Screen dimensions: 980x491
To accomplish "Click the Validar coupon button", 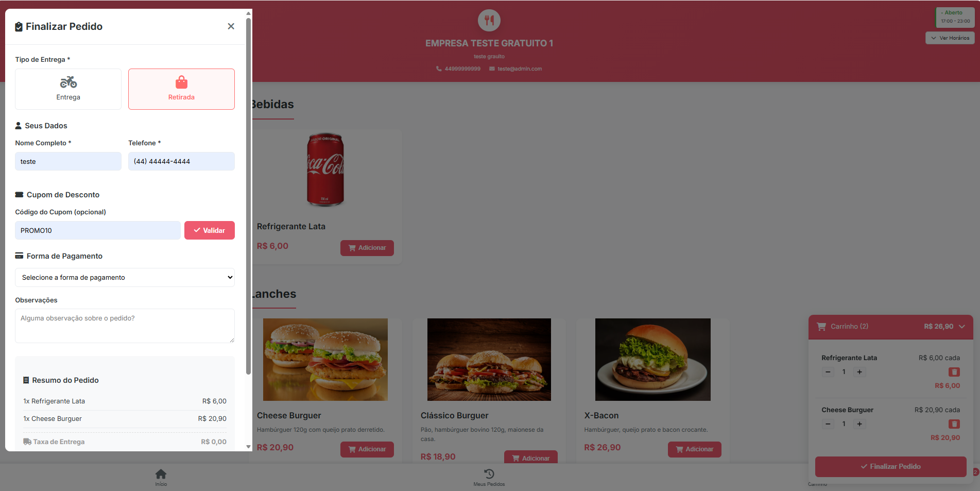I will (210, 230).
